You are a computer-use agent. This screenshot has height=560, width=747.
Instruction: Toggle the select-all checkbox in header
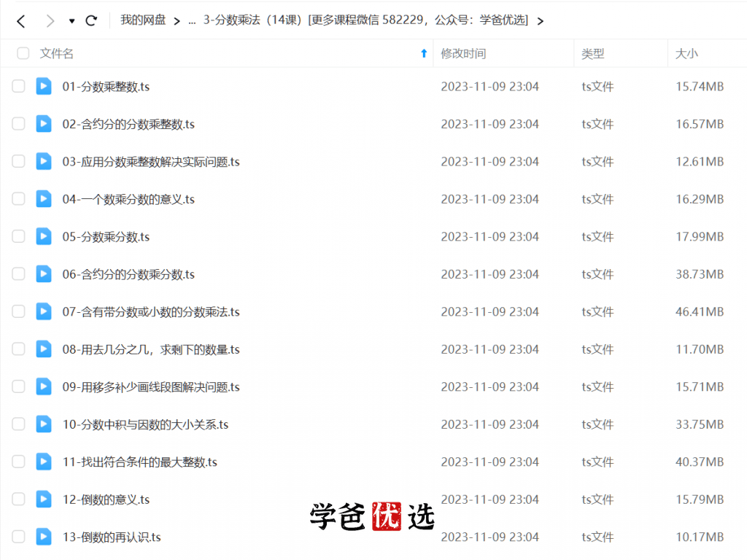coord(23,53)
